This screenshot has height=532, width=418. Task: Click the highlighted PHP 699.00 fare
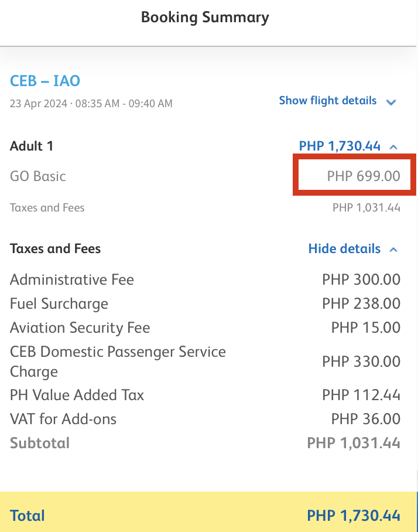click(x=364, y=176)
